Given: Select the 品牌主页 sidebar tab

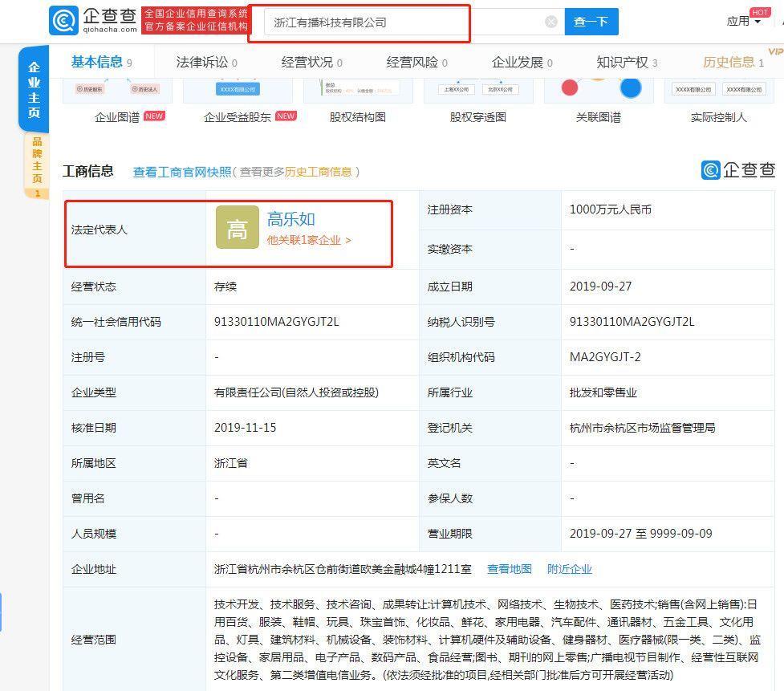Looking at the screenshot, I should pos(36,165).
